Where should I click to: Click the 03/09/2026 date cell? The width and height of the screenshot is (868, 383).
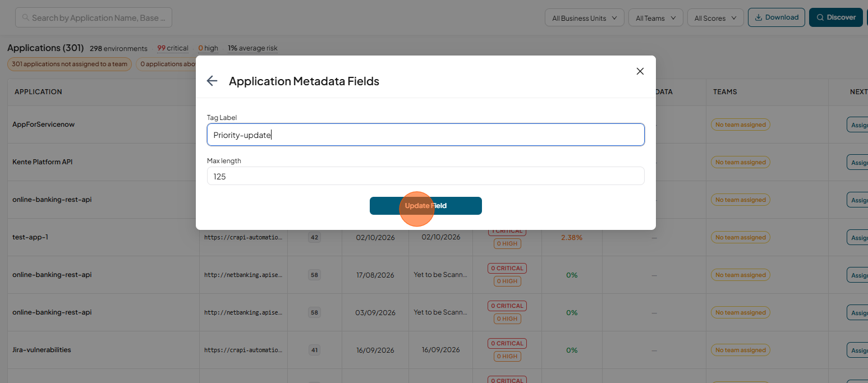375,312
